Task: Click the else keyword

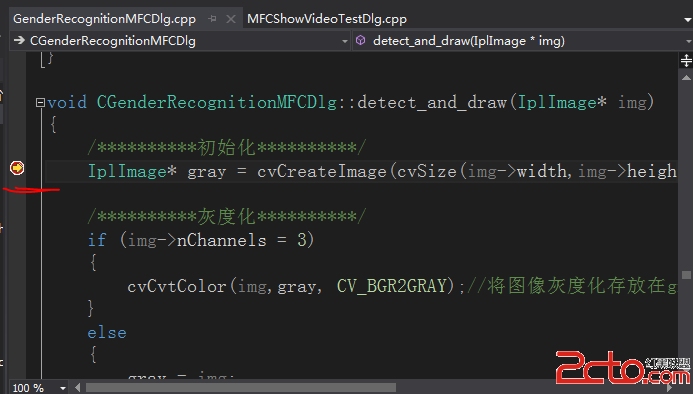Action: (x=107, y=333)
